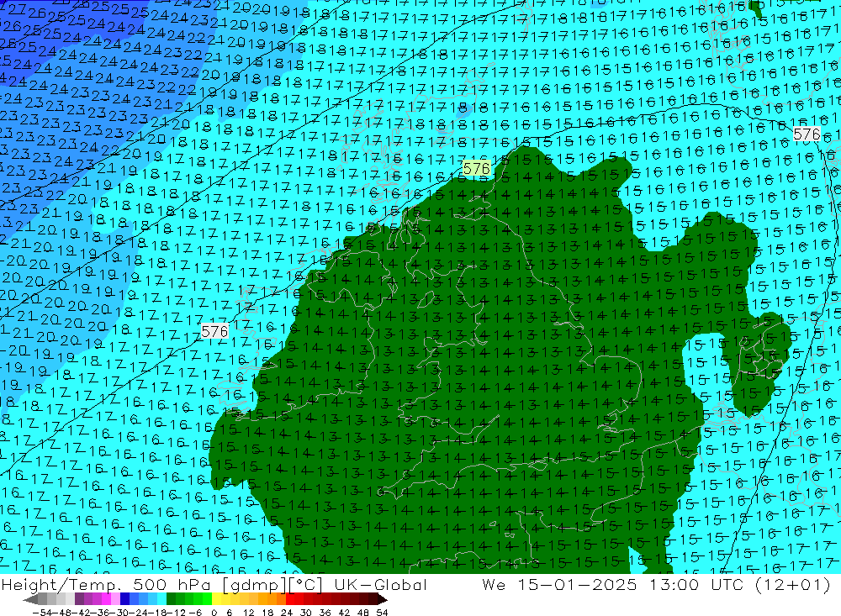Click the '(12+01)' forecast run text
This screenshot has height=616, width=841.
[793, 584]
